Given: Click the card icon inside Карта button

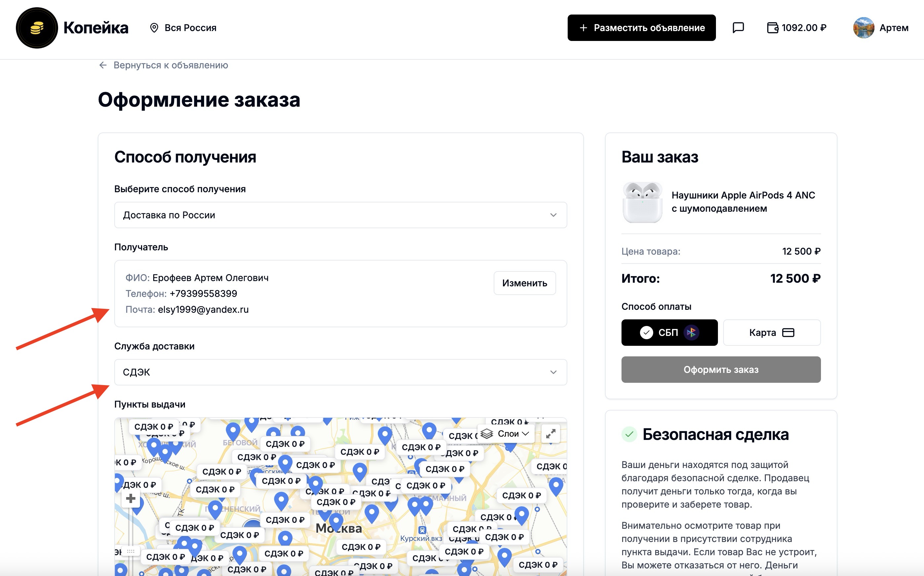Looking at the screenshot, I should tap(788, 332).
